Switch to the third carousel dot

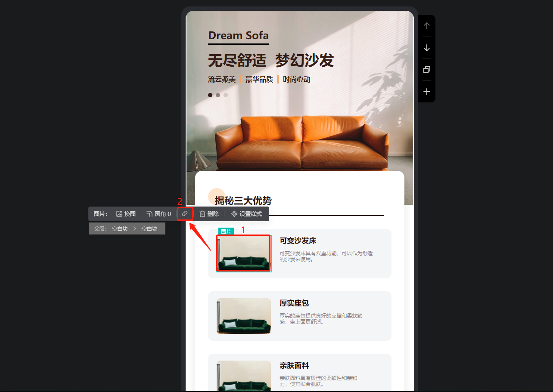tap(226, 95)
